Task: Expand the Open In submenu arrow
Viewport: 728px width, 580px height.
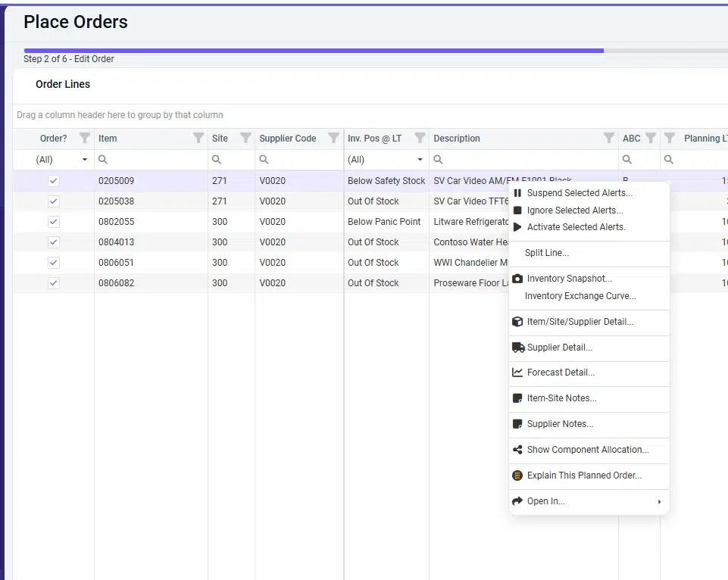Action: click(659, 501)
